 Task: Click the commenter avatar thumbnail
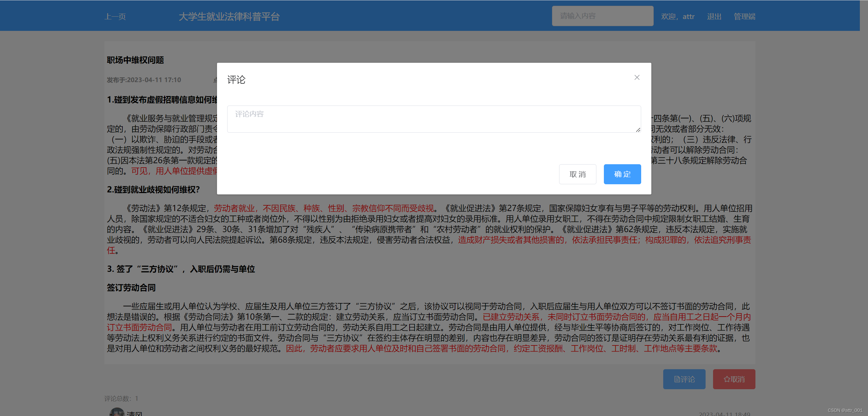coord(117,412)
